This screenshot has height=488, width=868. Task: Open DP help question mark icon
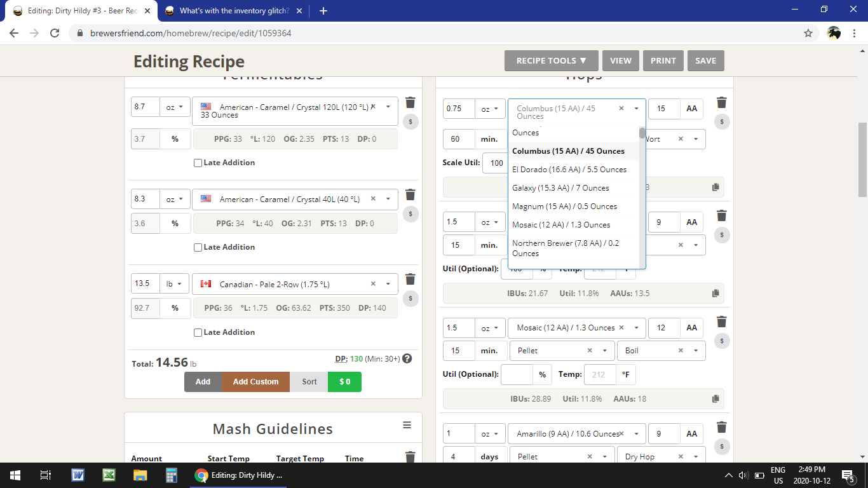pyautogui.click(x=407, y=358)
